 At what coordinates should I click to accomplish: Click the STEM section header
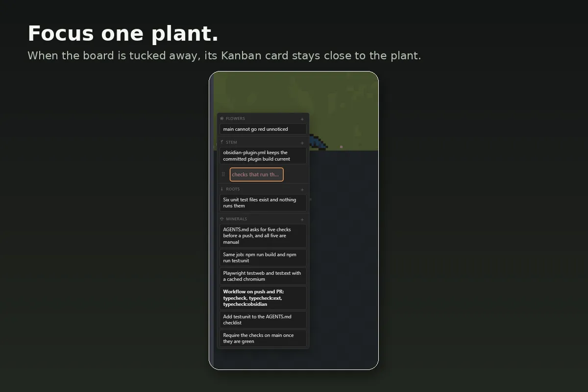[231, 143]
